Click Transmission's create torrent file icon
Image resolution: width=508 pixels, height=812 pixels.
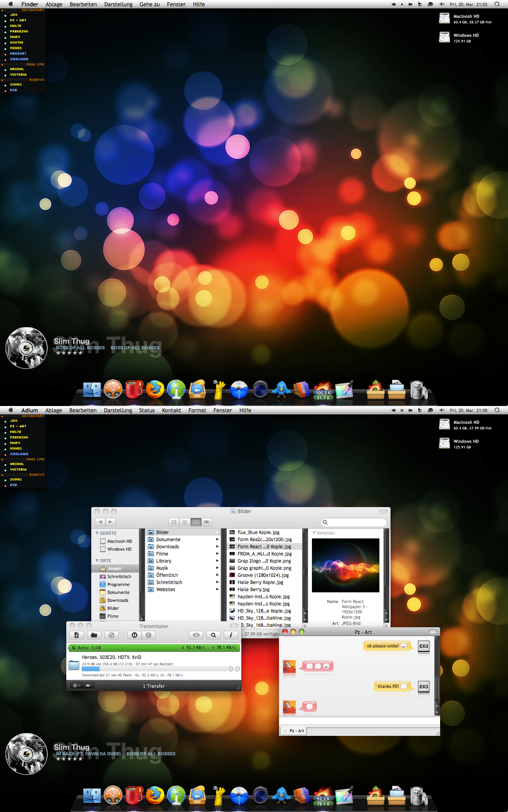(77, 635)
